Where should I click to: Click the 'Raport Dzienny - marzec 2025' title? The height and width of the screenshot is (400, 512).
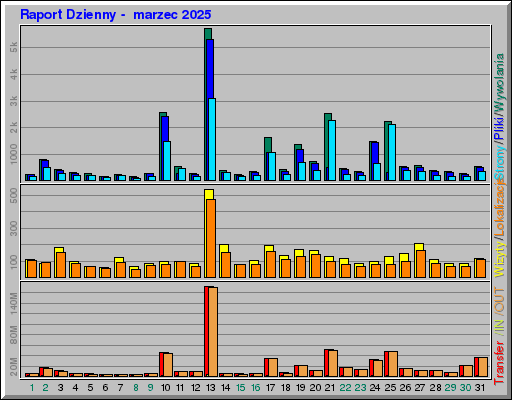point(116,15)
